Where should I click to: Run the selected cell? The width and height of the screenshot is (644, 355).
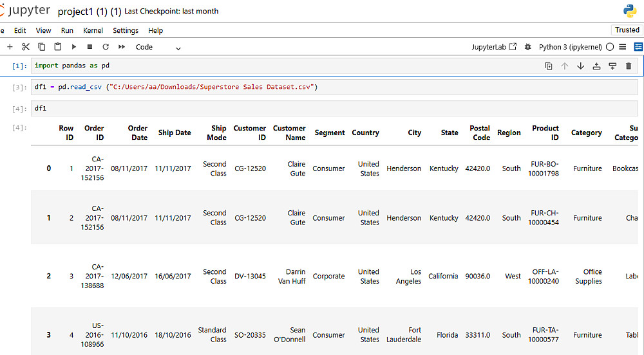point(74,47)
